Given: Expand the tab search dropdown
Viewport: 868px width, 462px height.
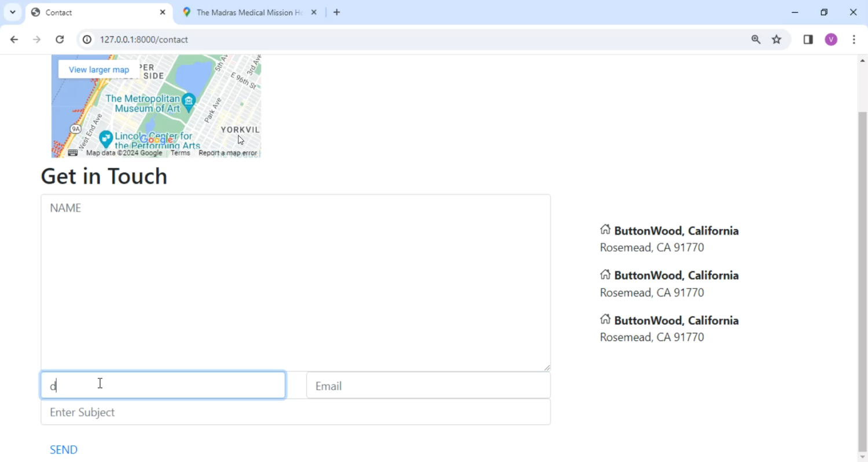Looking at the screenshot, I should [12, 12].
